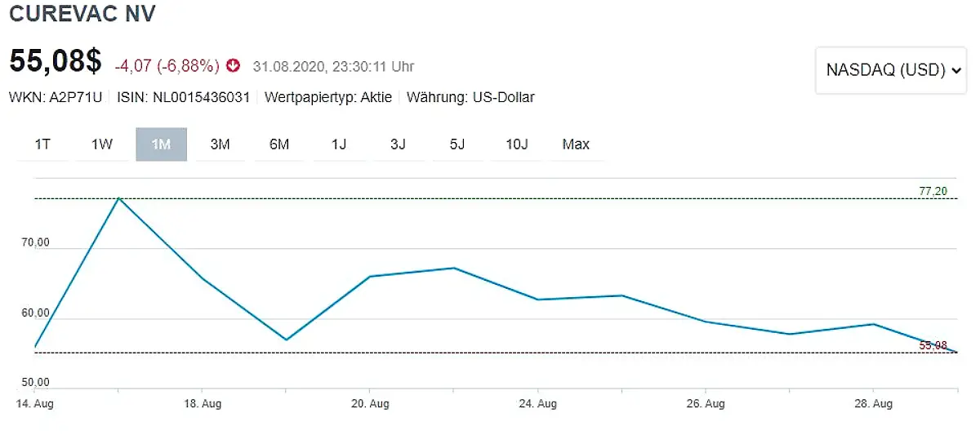Switch to 6M chart period
980x435 pixels.
click(279, 144)
